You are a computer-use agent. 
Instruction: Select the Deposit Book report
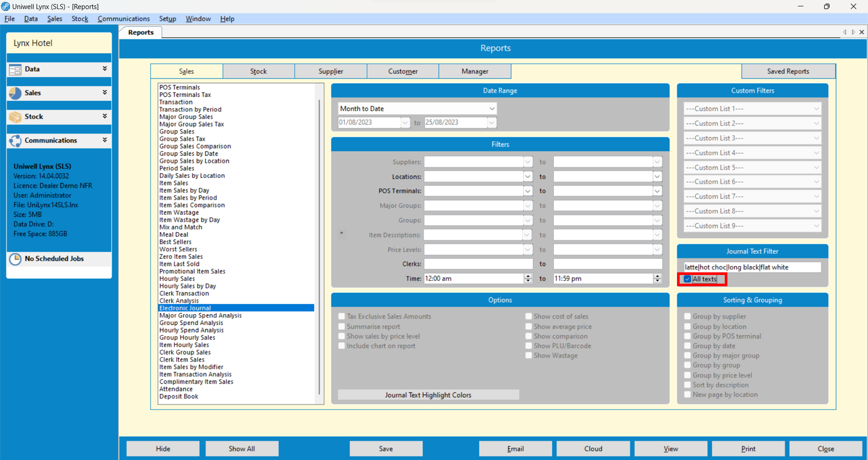tap(179, 396)
